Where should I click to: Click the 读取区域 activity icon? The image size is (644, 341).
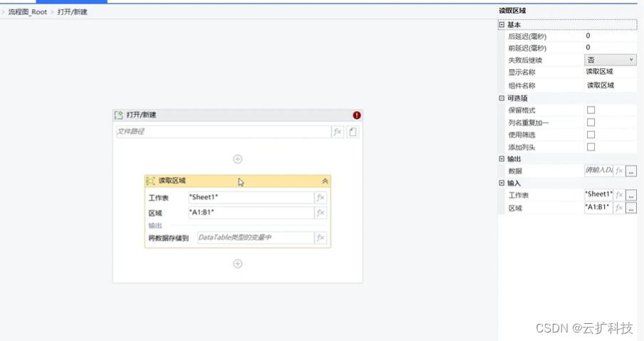(x=151, y=181)
